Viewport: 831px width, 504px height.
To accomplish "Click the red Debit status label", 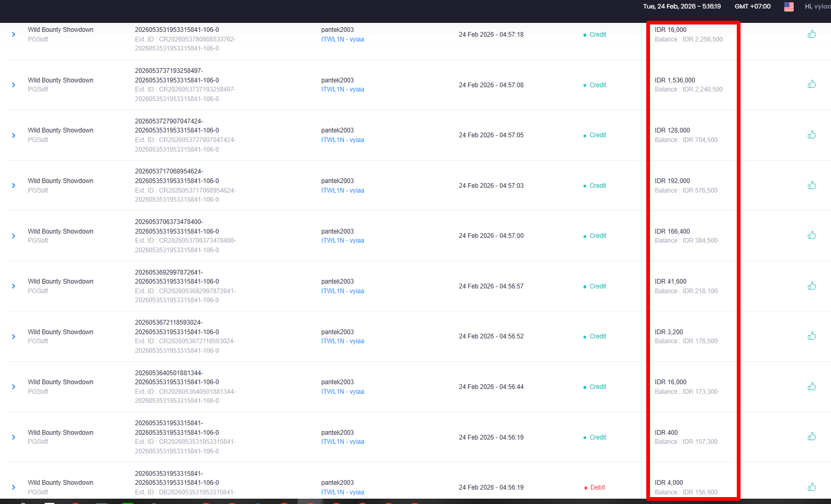I will 597,488.
